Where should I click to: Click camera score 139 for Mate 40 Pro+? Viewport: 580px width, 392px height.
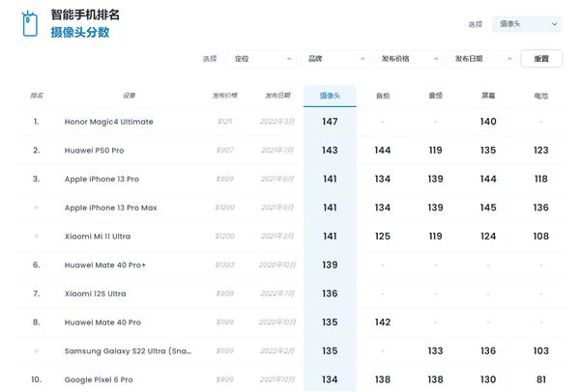coord(330,265)
